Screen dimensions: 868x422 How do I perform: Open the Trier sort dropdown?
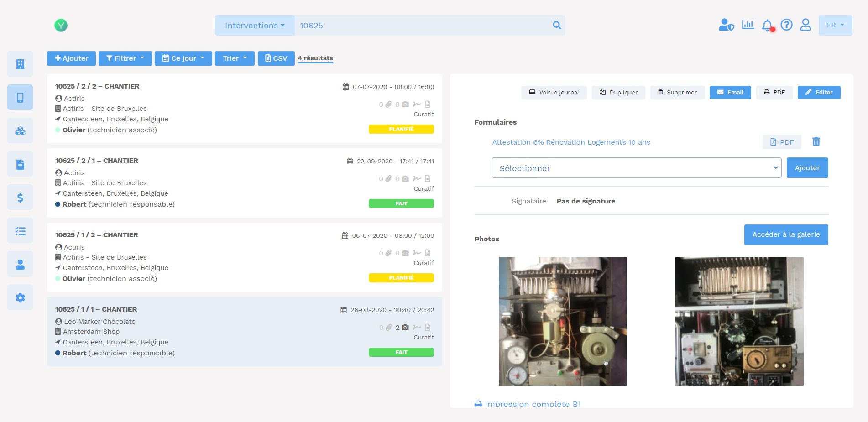point(235,58)
